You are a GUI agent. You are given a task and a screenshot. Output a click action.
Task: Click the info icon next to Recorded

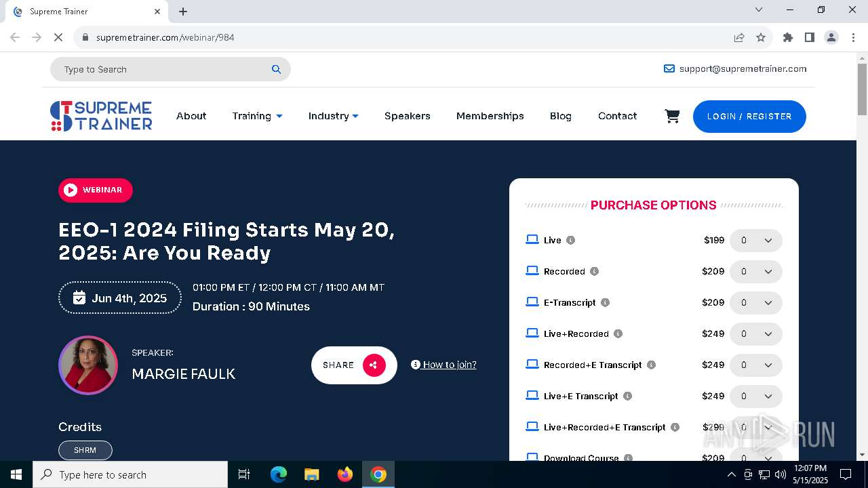pos(594,271)
